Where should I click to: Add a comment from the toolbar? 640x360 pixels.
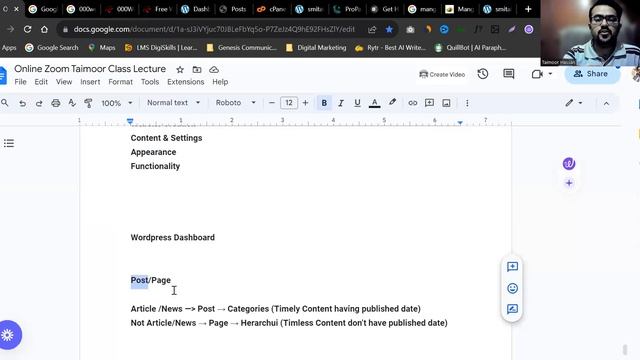pos(429,103)
